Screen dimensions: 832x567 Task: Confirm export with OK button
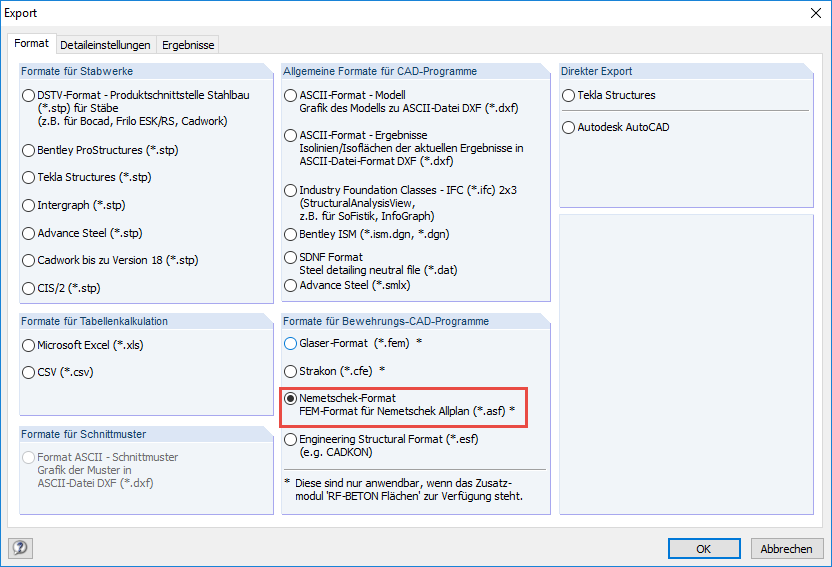tap(704, 548)
